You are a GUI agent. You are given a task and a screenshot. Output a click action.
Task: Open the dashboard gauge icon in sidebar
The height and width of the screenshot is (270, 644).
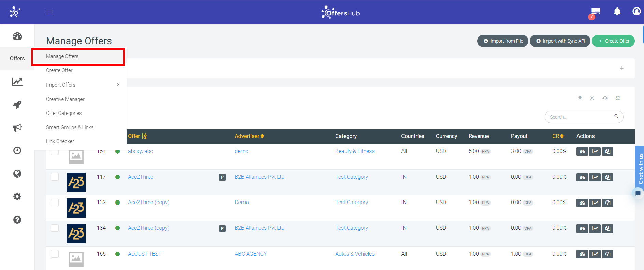point(17,36)
